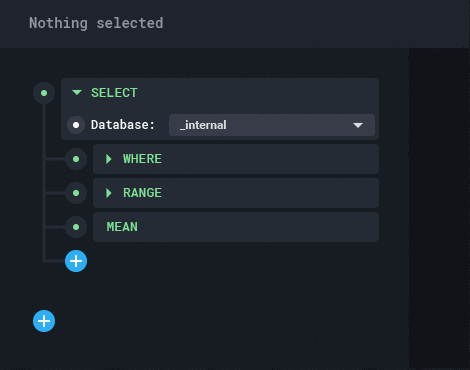
Task: Click the Database: label
Action: pyautogui.click(x=123, y=125)
